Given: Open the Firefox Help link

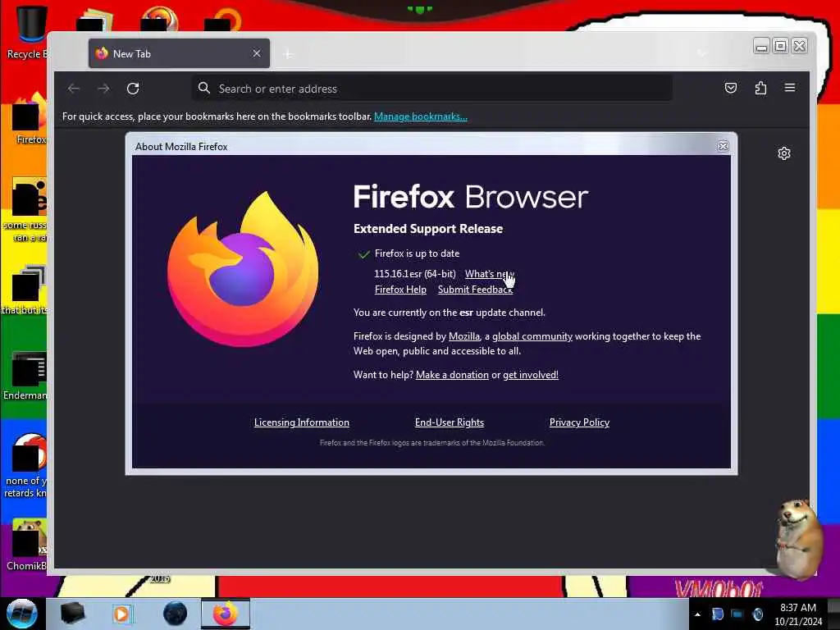Looking at the screenshot, I should coord(400,290).
